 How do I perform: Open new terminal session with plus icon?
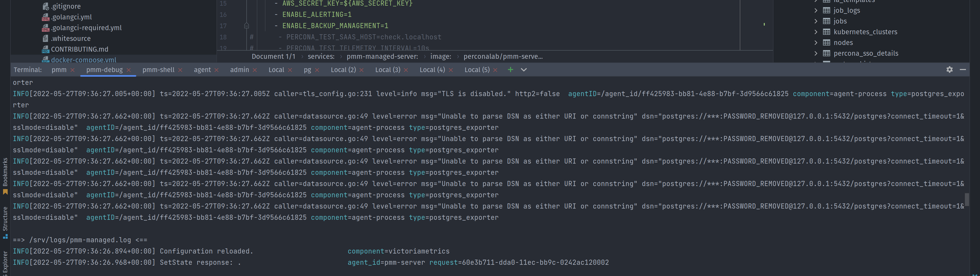coord(510,70)
